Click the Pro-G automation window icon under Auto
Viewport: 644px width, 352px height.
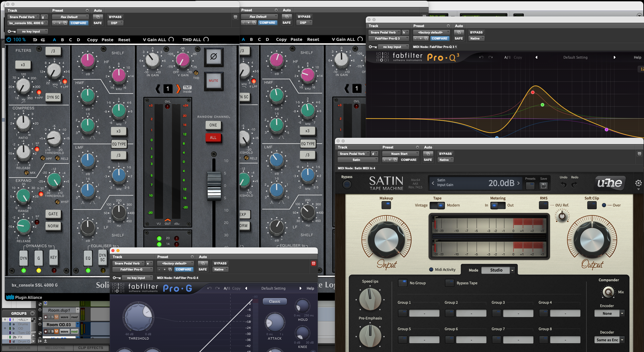pyautogui.click(x=203, y=263)
